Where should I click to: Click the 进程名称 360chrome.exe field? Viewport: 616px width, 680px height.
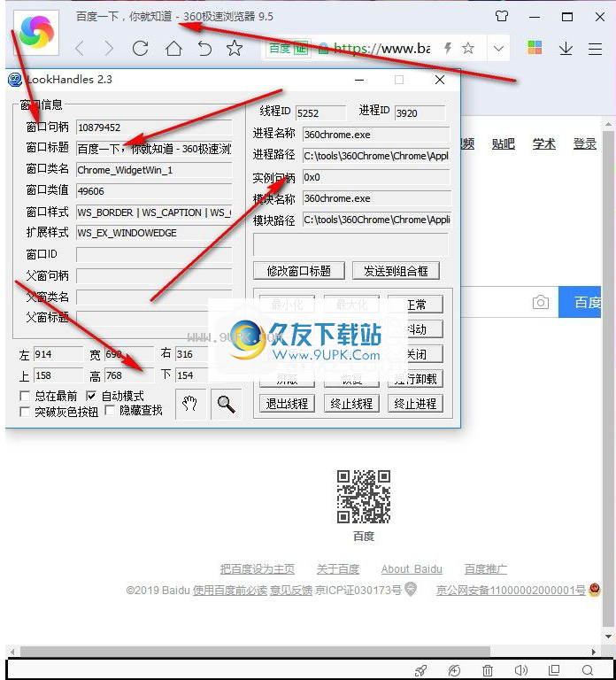(376, 135)
